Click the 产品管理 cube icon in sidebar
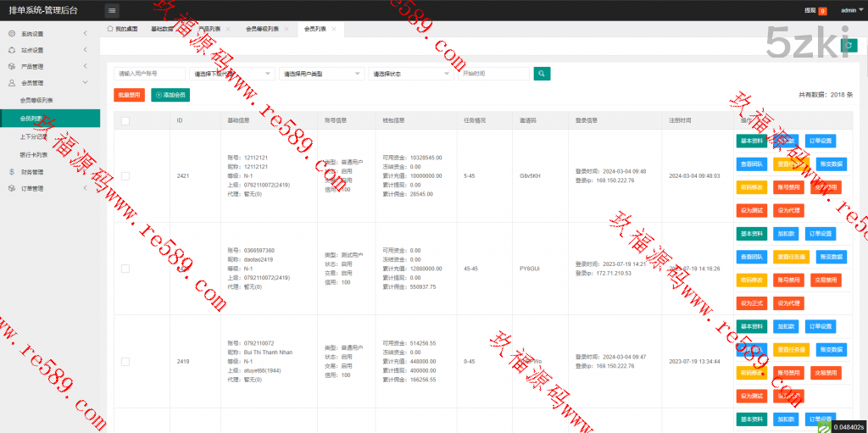This screenshot has height=433, width=868. (x=11, y=66)
